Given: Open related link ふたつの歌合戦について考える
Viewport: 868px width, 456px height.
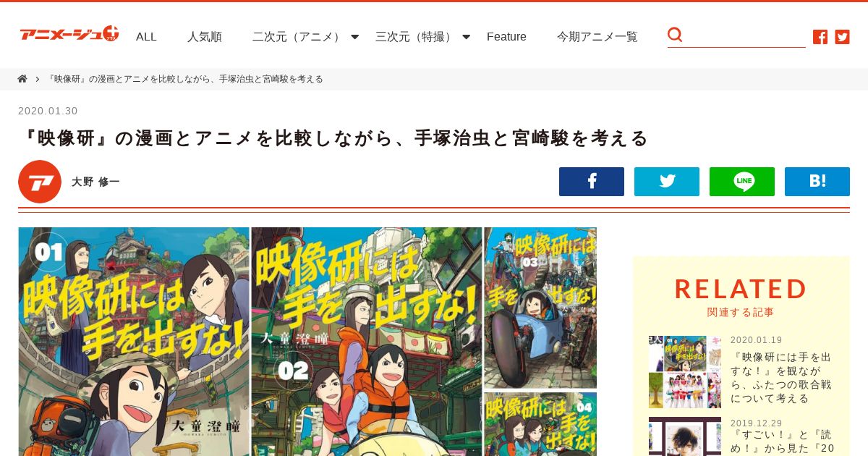Looking at the screenshot, I should pyautogui.click(x=782, y=378).
